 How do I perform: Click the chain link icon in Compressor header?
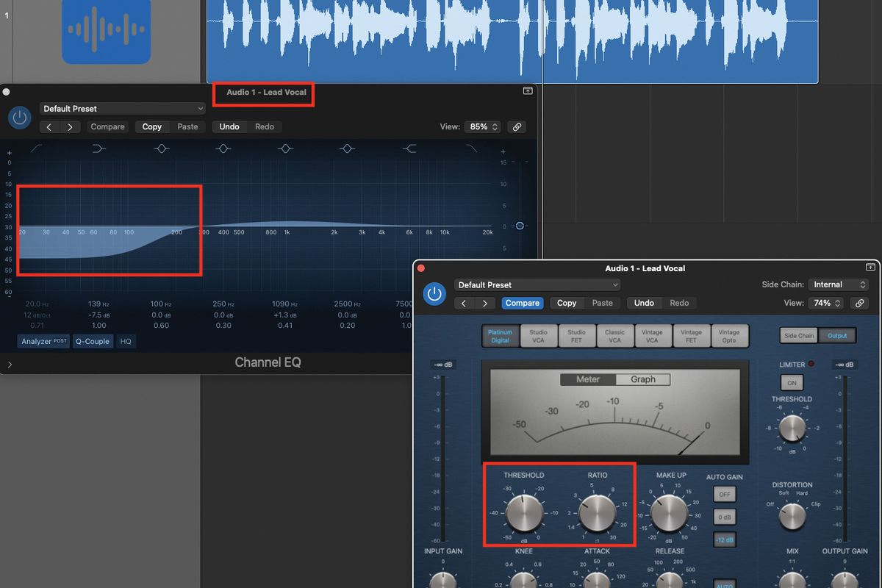pos(860,303)
